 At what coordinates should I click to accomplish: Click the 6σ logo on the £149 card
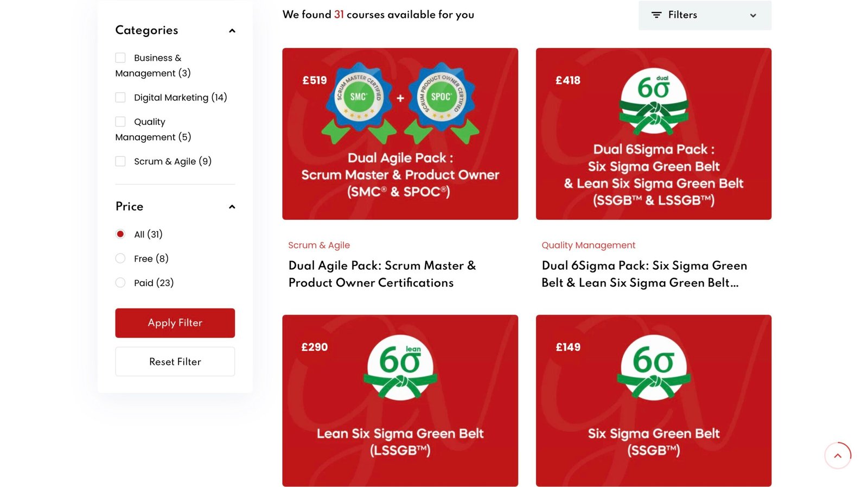point(654,368)
